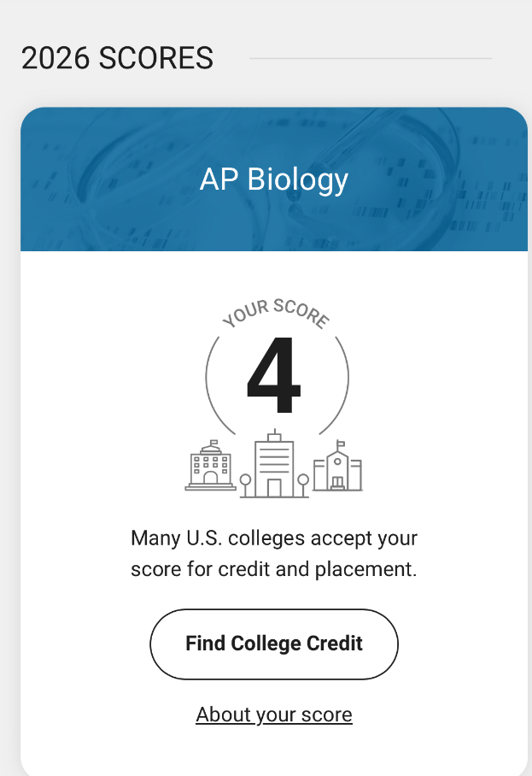This screenshot has height=776, width=532.
Task: Click the AP Biology banner title
Action: coord(274,179)
